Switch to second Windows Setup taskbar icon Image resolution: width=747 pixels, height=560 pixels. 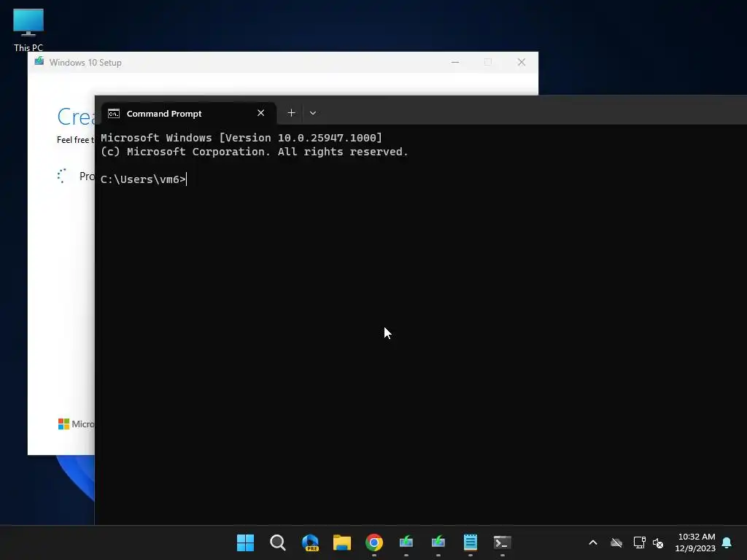point(438,542)
